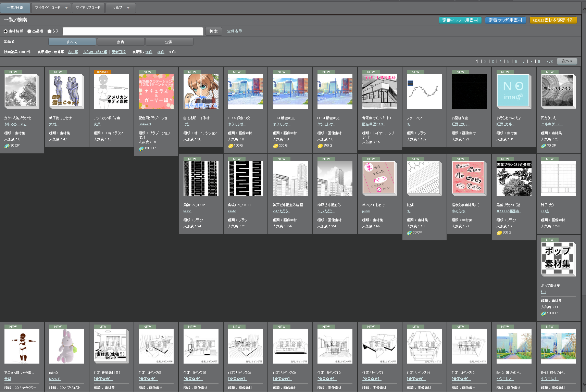Select the 出品者 search radio button
Screen dimensions: 586x392
(29, 31)
